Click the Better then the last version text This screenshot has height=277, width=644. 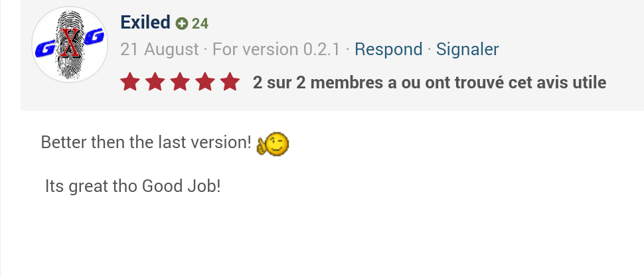(x=146, y=142)
